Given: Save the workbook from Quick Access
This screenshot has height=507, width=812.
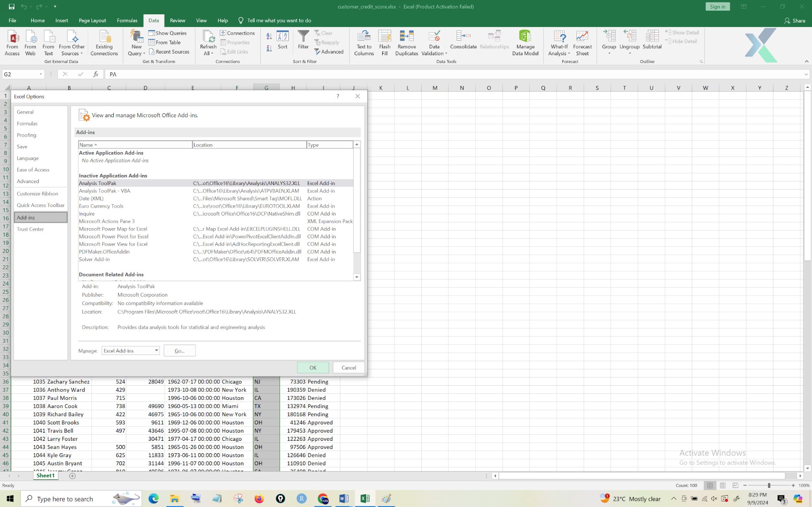Looking at the screenshot, I should pos(11,6).
